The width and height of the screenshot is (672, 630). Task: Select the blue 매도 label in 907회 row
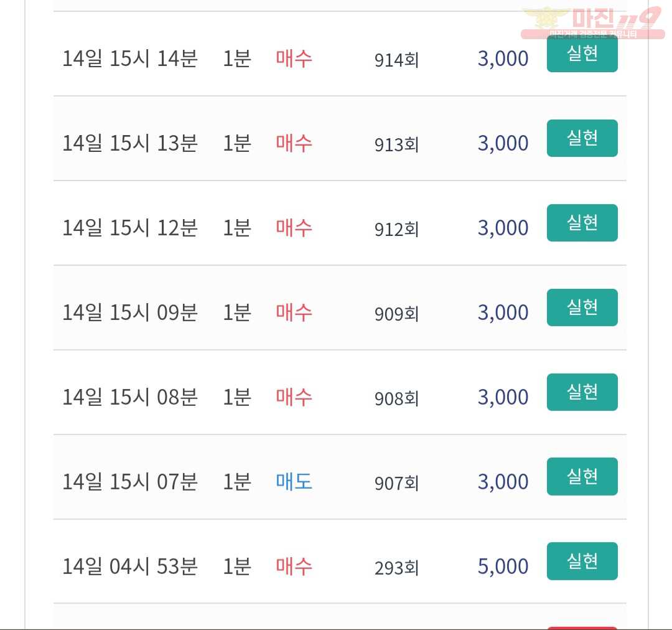[x=294, y=482]
